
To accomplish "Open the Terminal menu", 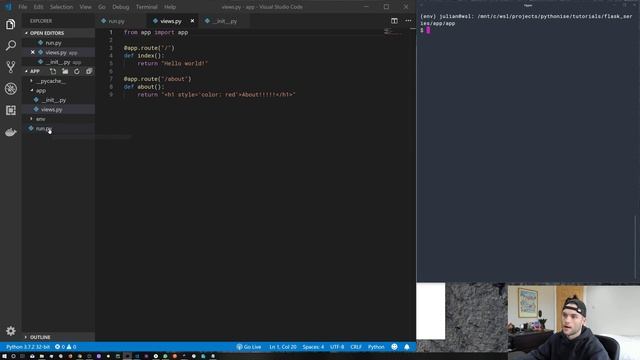I will [146, 7].
